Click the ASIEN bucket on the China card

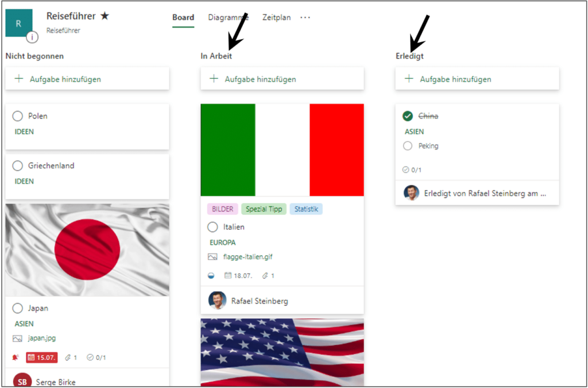click(415, 132)
